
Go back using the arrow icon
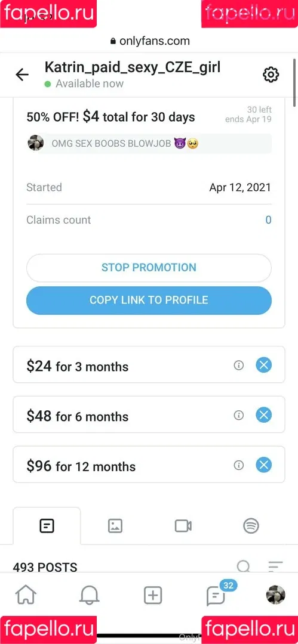click(22, 75)
